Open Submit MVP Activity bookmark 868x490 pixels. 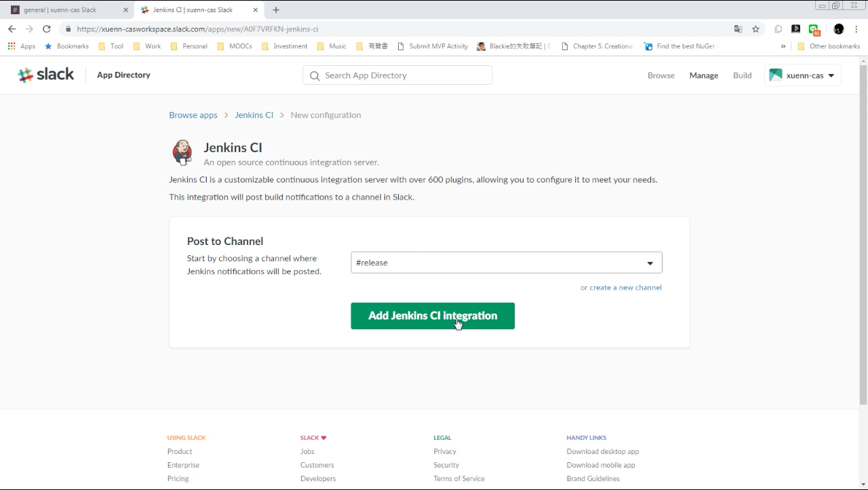(x=433, y=46)
